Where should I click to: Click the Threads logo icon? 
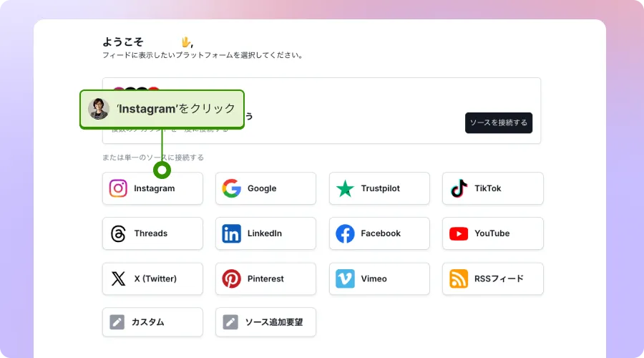(x=118, y=233)
